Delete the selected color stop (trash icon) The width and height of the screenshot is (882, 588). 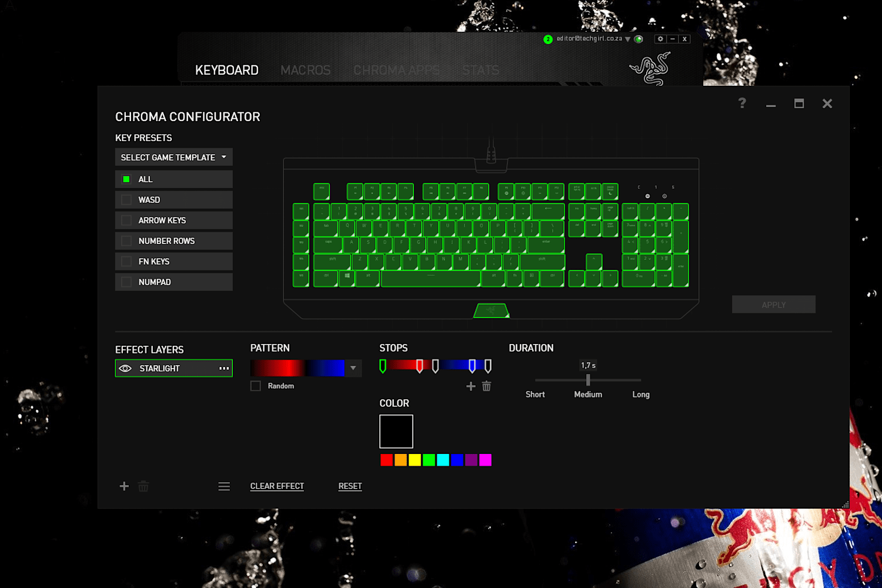(x=486, y=386)
